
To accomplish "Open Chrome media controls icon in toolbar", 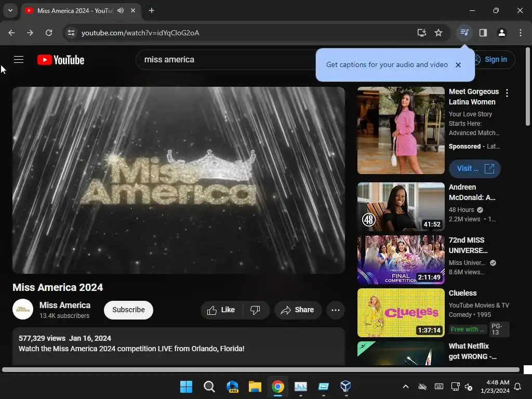I will click(x=464, y=33).
